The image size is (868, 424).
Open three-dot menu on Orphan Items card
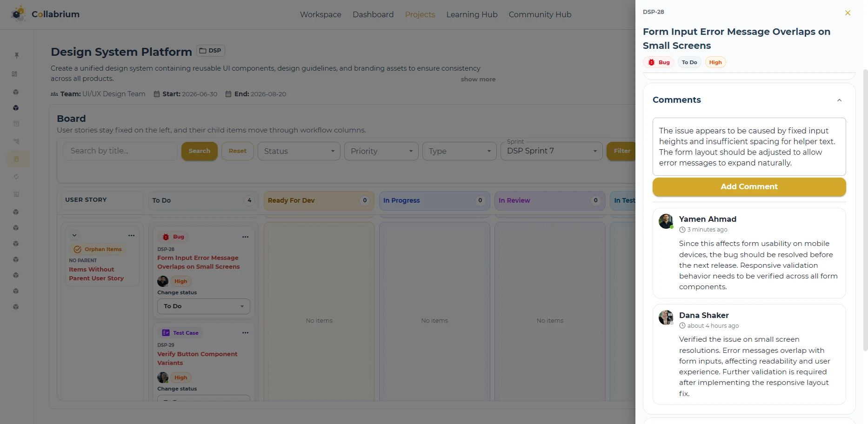(131, 236)
